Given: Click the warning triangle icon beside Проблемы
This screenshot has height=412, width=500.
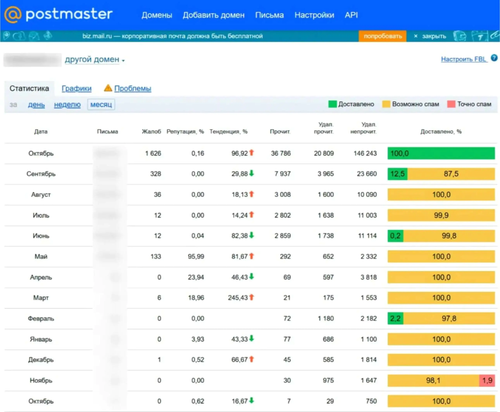Looking at the screenshot, I should pos(108,88).
